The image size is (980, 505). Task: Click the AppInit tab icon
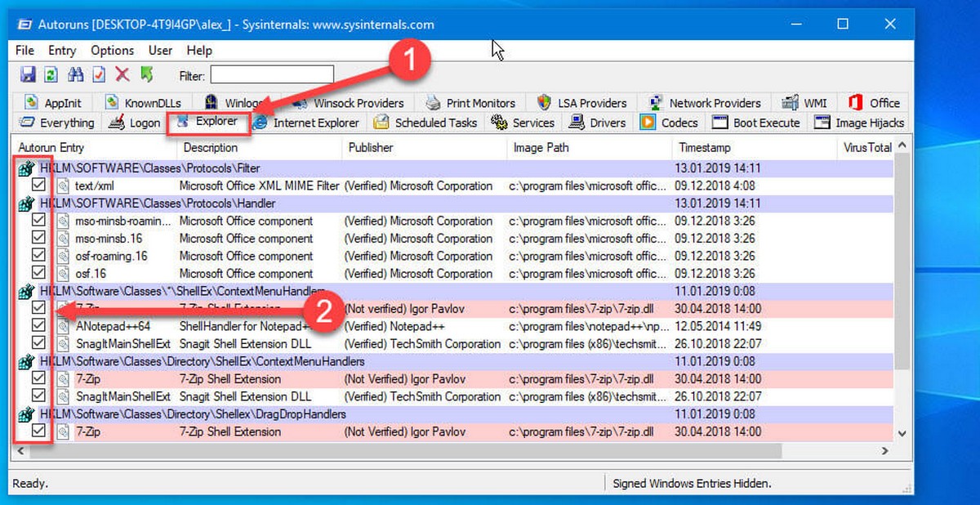click(32, 103)
